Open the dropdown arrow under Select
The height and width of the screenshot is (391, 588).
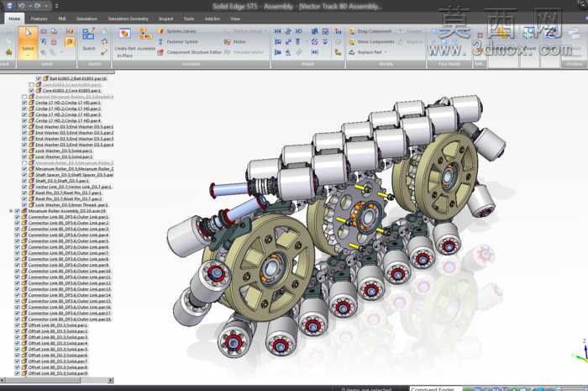tap(28, 55)
